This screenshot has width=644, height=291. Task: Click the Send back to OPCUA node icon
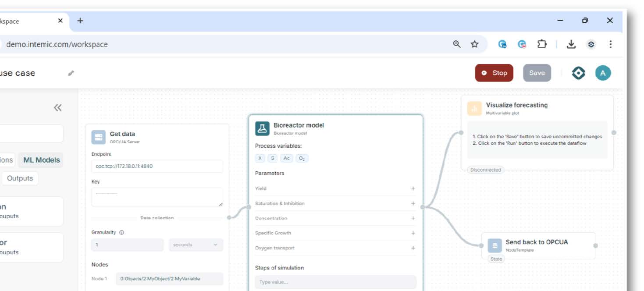point(495,246)
